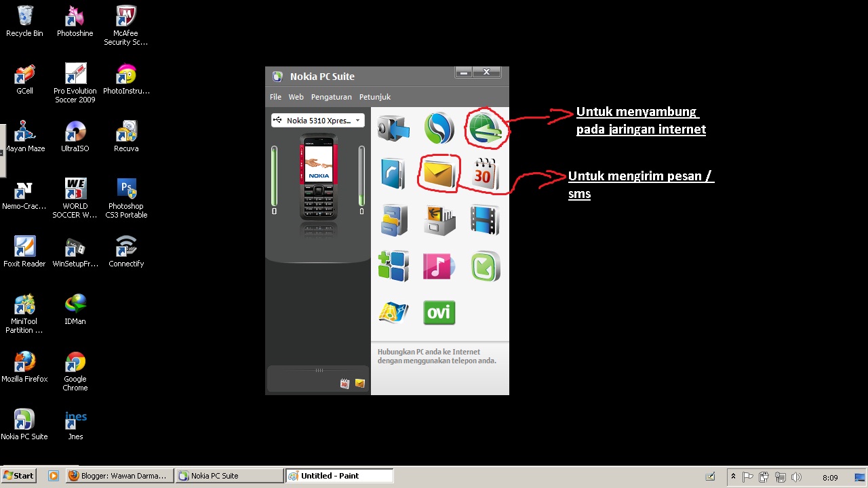This screenshot has height=488, width=868.
Task: Expand the Nokia 5310 Xpres... phone dropdown
Action: pos(317,120)
